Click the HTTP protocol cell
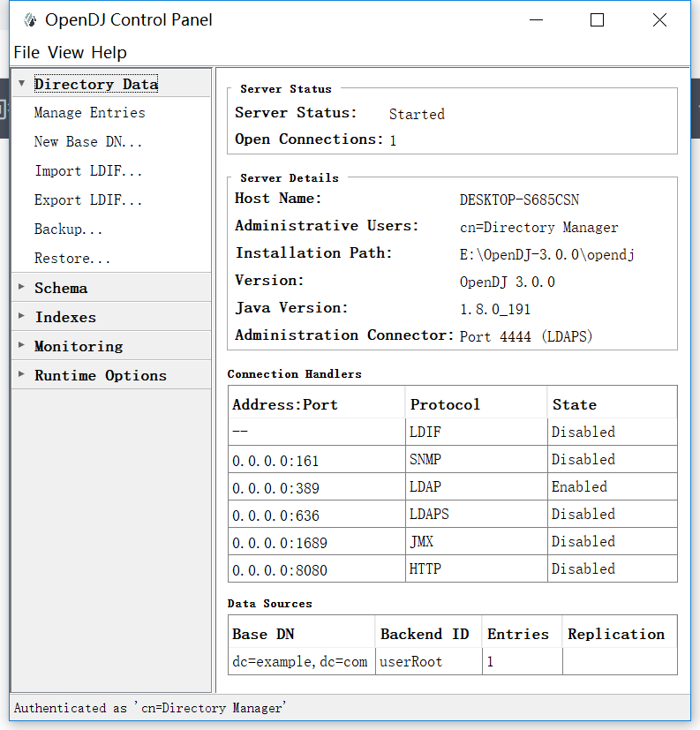The width and height of the screenshot is (700, 730). [476, 569]
